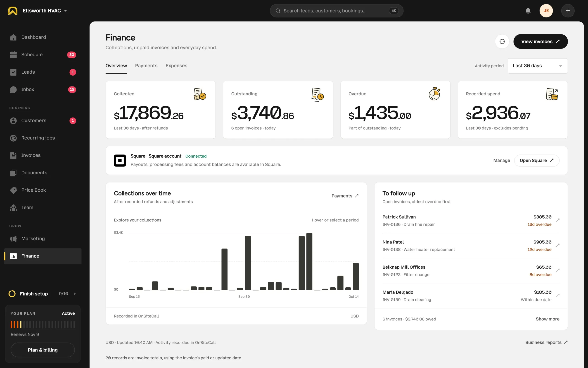This screenshot has height=368, width=588.
Task: Select the tallest collections chart bar
Action: pos(309,261)
